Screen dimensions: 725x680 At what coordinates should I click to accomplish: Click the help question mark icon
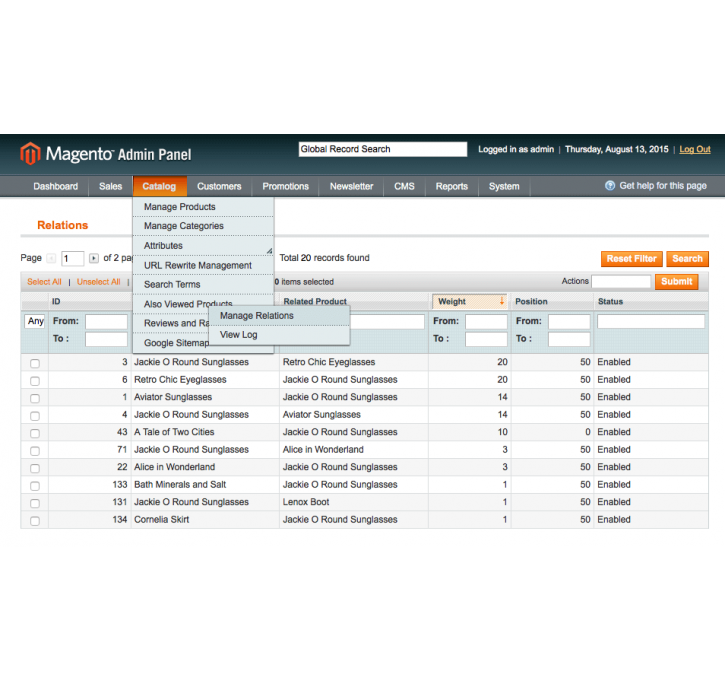(610, 185)
